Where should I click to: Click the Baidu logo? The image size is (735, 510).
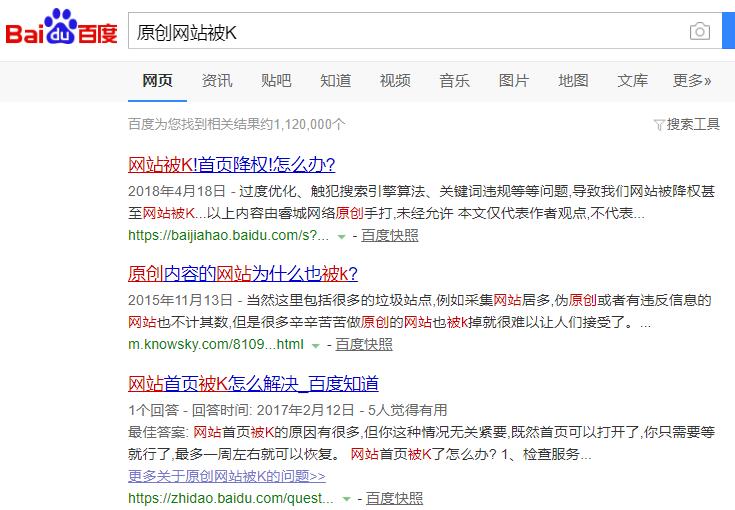pyautogui.click(x=61, y=27)
